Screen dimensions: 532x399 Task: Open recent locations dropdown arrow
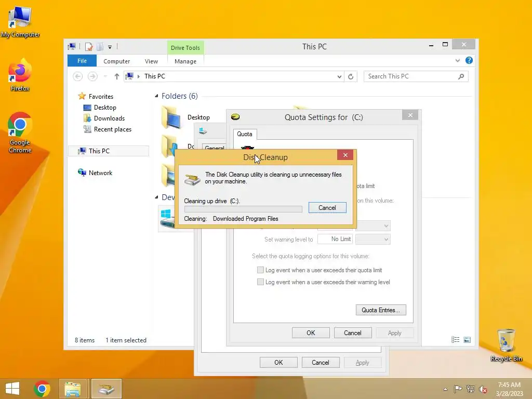coord(105,76)
